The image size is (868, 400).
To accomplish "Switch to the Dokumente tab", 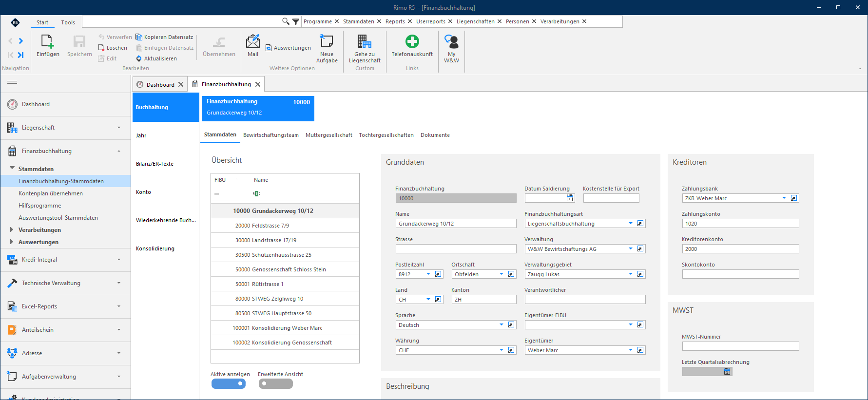I will (435, 135).
